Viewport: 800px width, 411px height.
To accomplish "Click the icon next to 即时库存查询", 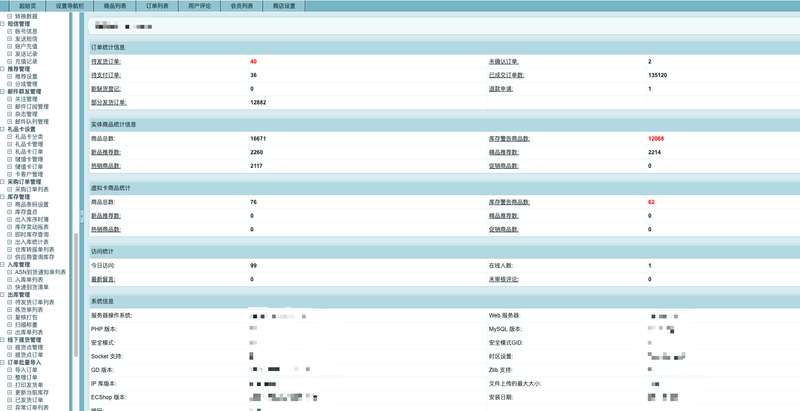I will pyautogui.click(x=9, y=235).
